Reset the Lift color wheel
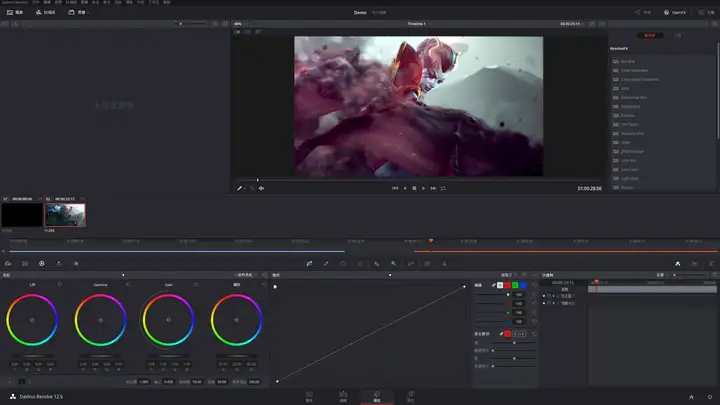This screenshot has height=405, width=720. (x=59, y=284)
